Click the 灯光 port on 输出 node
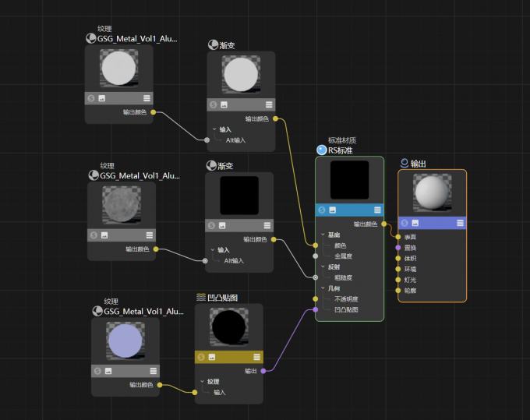Image resolution: width=530 pixels, height=420 pixels. click(x=398, y=280)
